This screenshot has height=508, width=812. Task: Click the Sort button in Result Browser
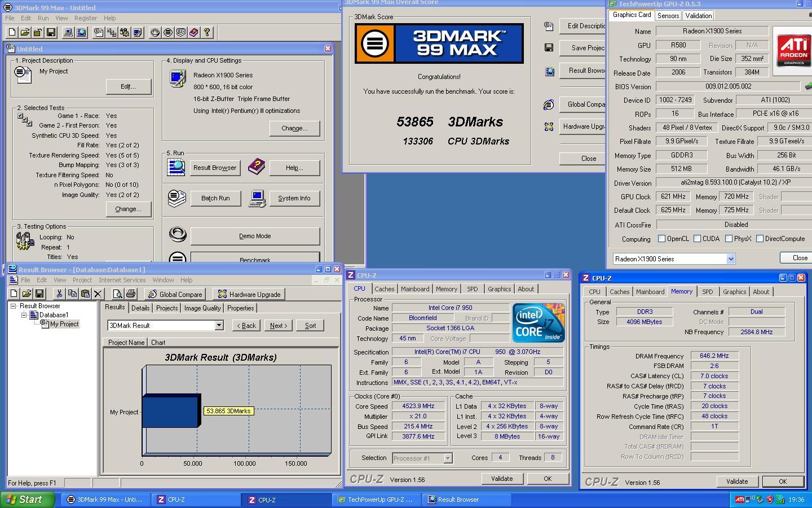click(310, 326)
